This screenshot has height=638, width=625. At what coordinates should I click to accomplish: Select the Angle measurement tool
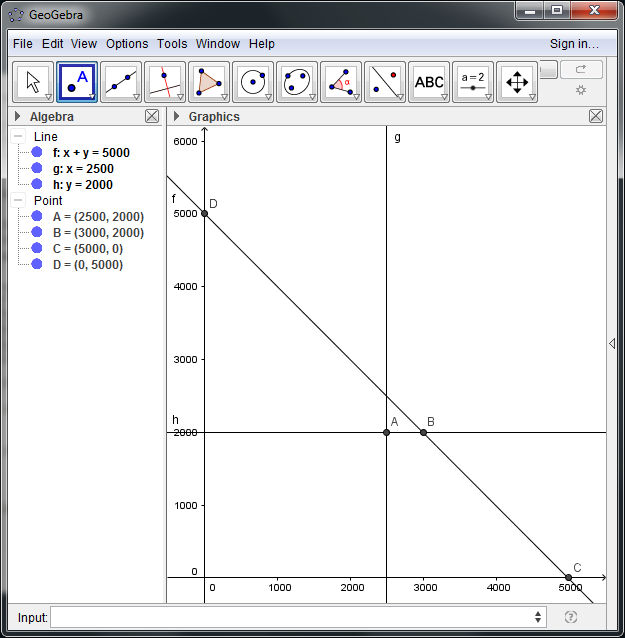click(341, 82)
